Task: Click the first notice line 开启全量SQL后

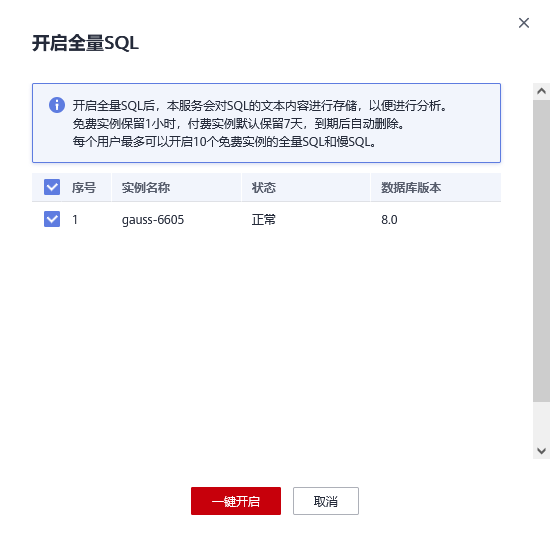Action: click(260, 105)
